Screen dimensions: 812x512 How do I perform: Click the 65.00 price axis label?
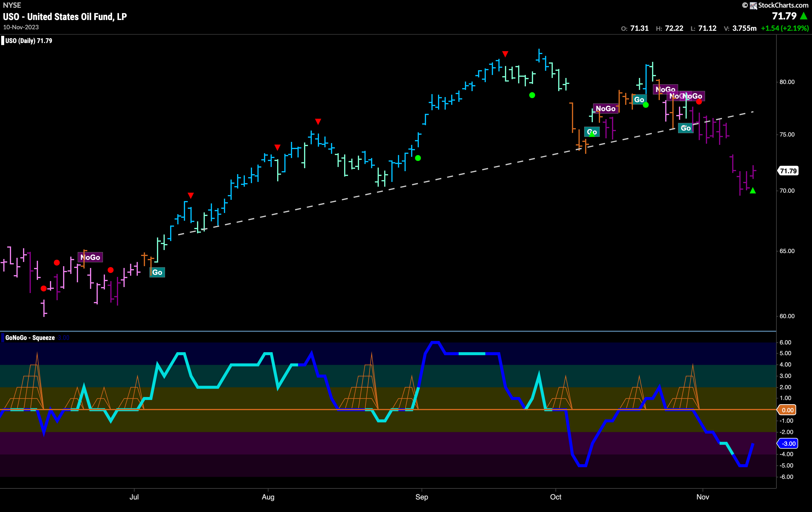787,251
